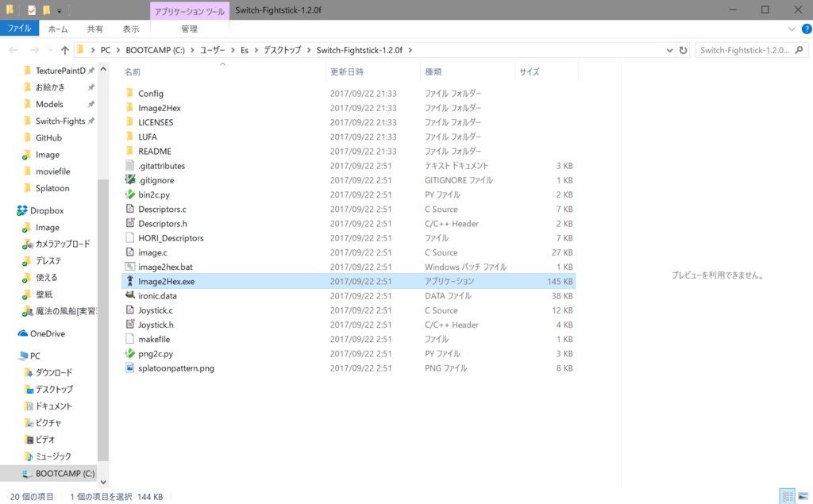Switch to large icons view in status bar
The image size is (813, 504).
tap(803, 496)
